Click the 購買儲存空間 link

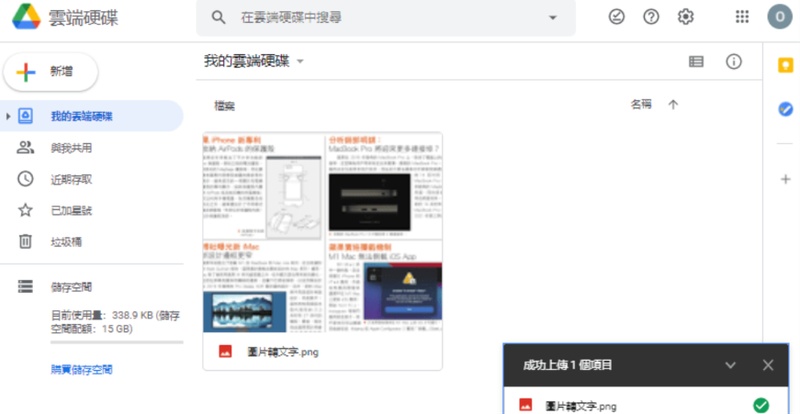(x=82, y=370)
